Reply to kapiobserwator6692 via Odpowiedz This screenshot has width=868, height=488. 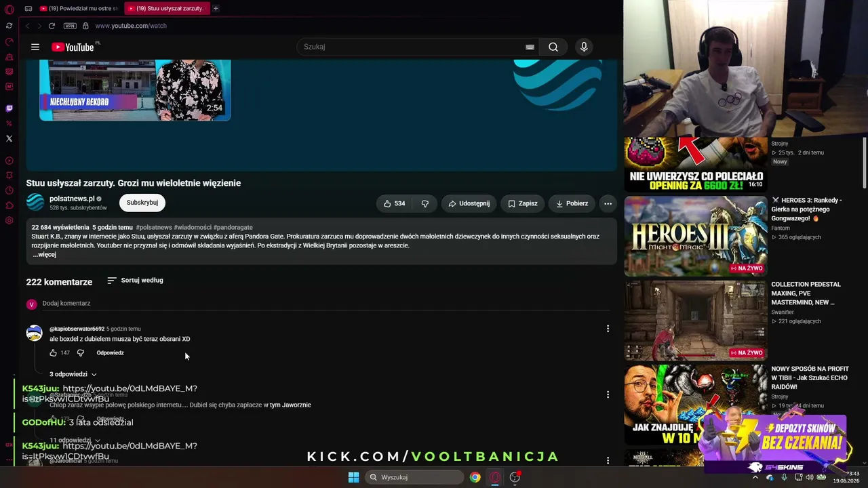[x=110, y=353]
